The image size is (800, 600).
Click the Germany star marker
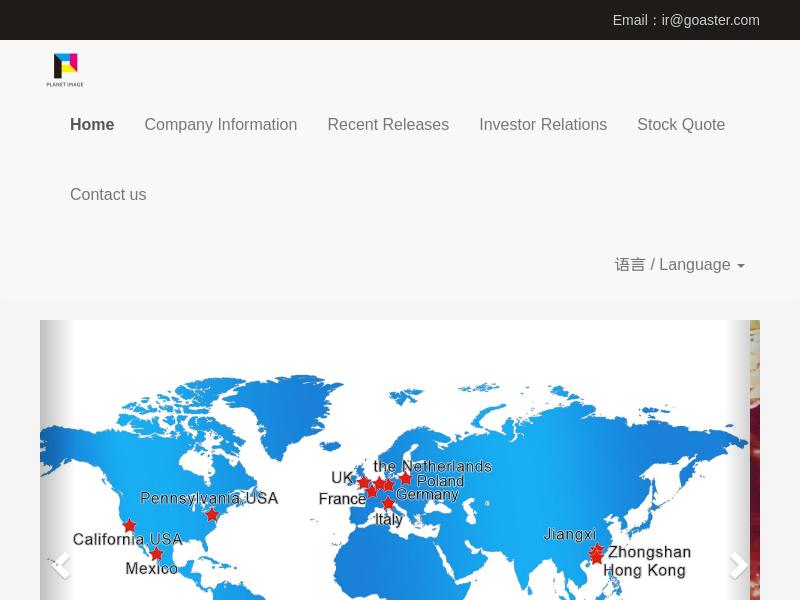tap(387, 485)
